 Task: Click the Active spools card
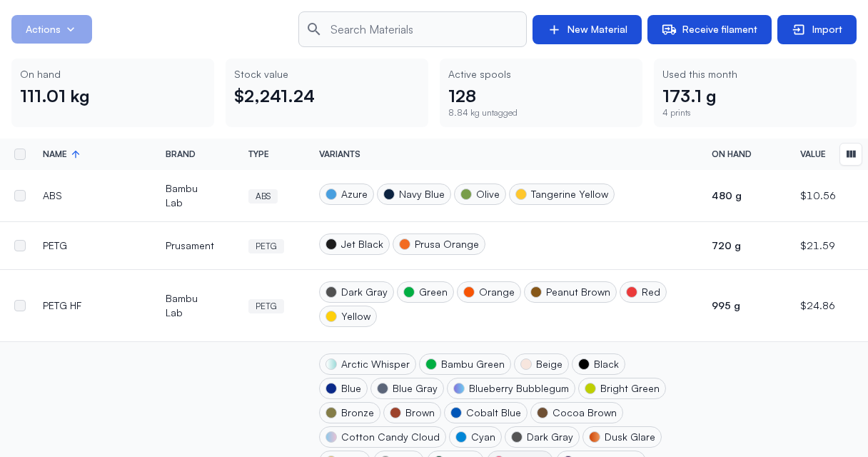click(x=541, y=93)
